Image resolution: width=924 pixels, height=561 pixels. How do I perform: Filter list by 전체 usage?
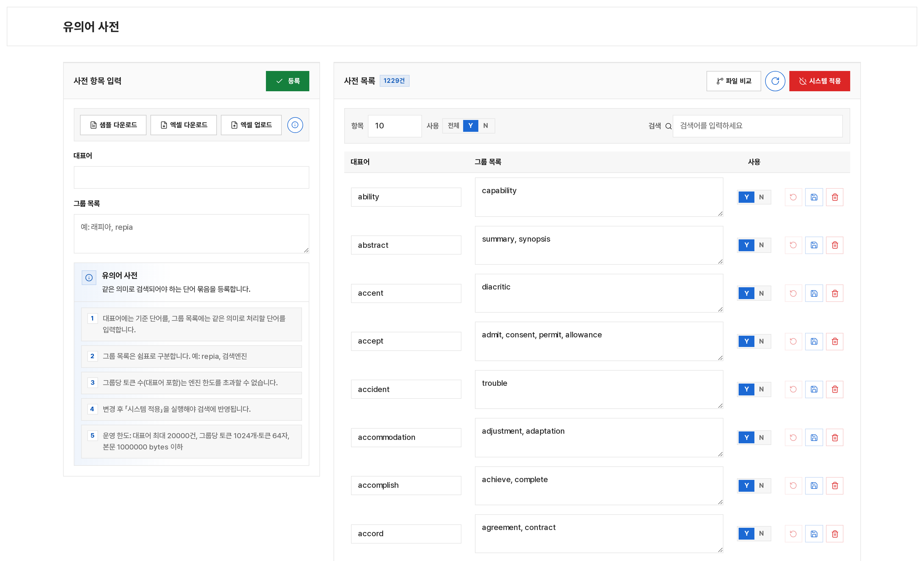[453, 126]
